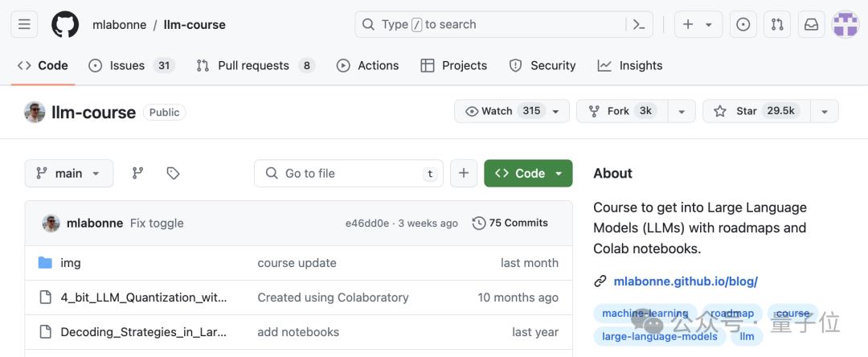
Task: Open pull requests icon in header
Action: pyautogui.click(x=777, y=24)
